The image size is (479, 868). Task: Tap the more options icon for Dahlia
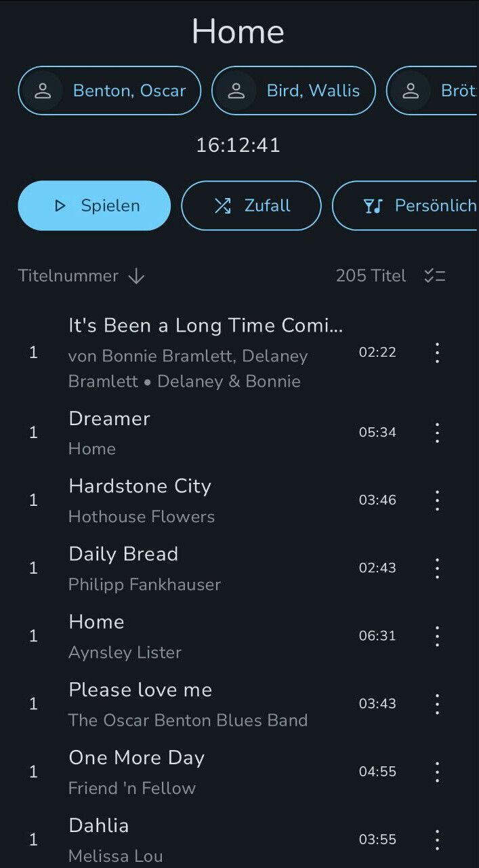(x=437, y=840)
